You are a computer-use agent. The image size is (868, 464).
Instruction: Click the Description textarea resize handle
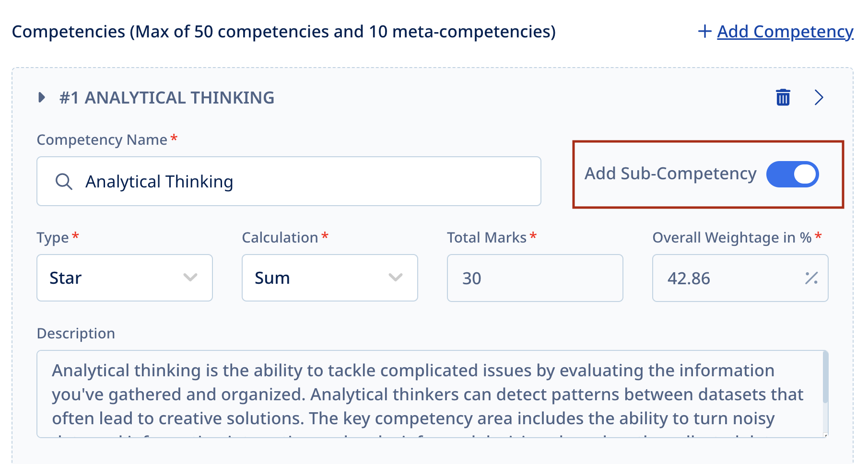pos(825,435)
